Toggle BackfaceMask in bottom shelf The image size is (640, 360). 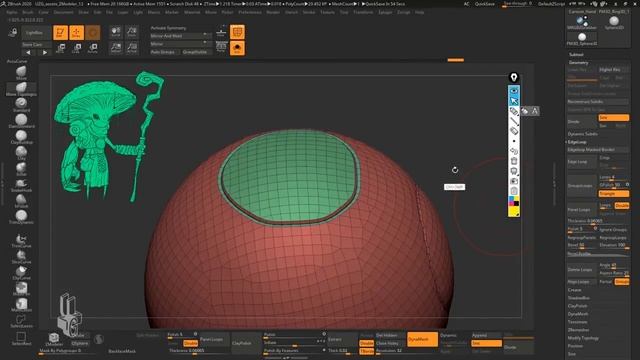(x=122, y=351)
